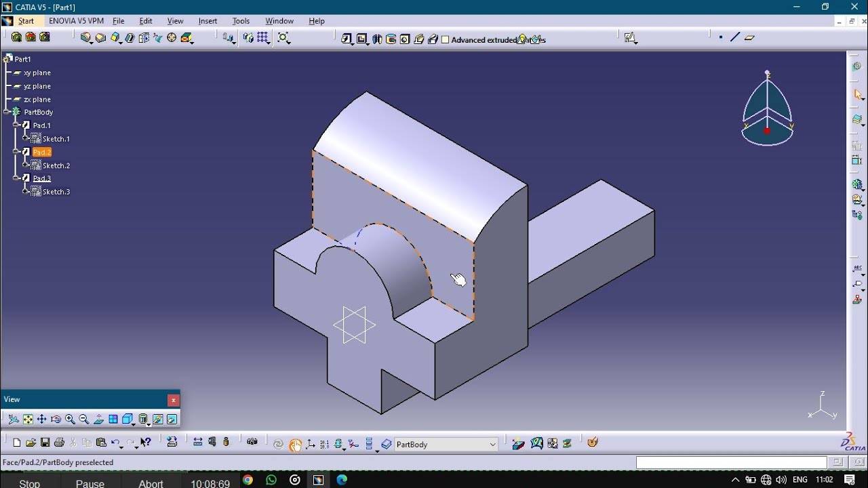This screenshot has height=488, width=868.
Task: Select Pad.1 in specification tree
Action: [42, 125]
